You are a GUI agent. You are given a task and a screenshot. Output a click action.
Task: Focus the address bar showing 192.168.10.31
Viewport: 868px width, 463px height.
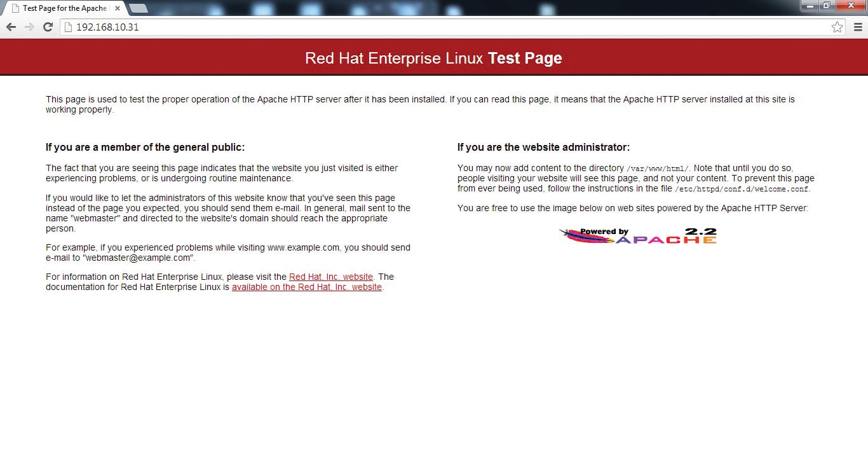(454, 27)
